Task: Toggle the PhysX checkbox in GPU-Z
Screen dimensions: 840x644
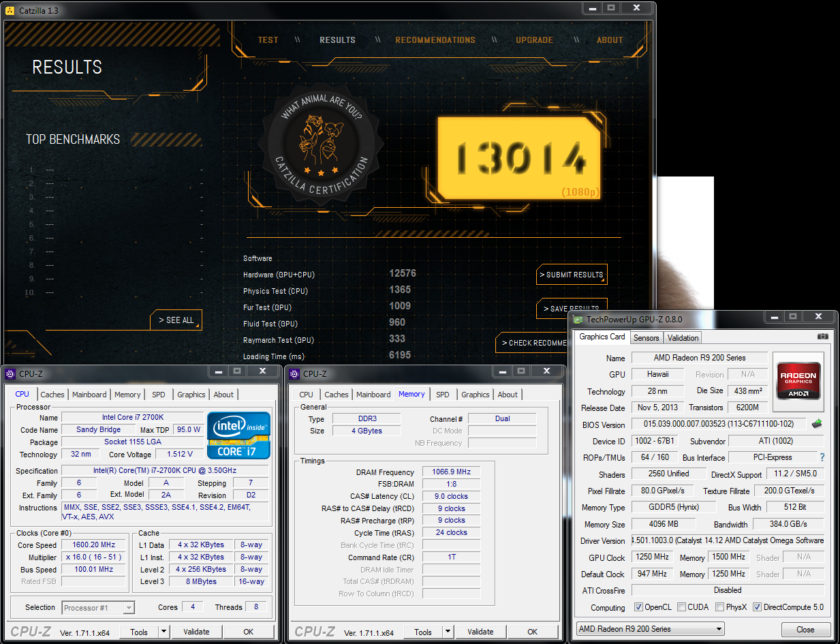Action: (x=720, y=607)
